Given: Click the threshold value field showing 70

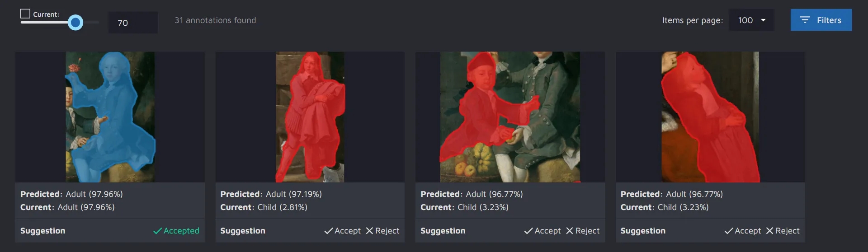Looking at the screenshot, I should pyautogui.click(x=133, y=23).
